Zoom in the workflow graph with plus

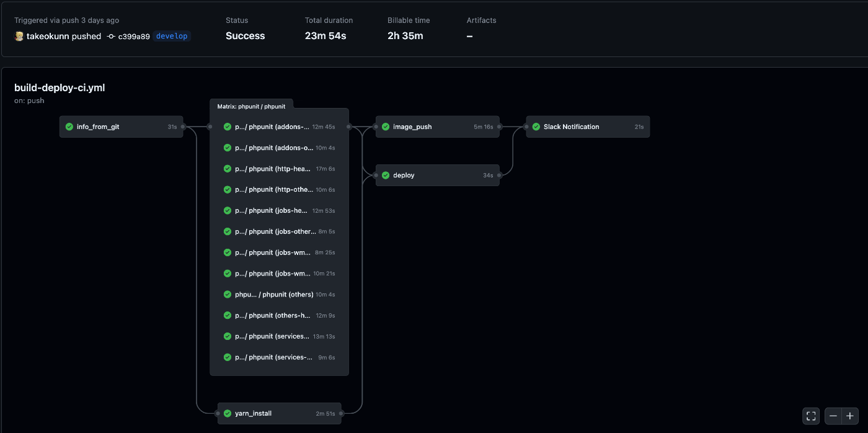[x=850, y=416]
